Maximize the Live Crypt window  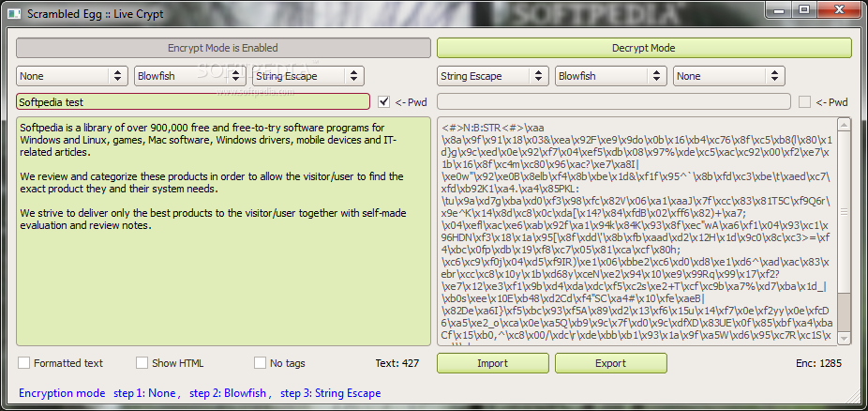[x=803, y=9]
